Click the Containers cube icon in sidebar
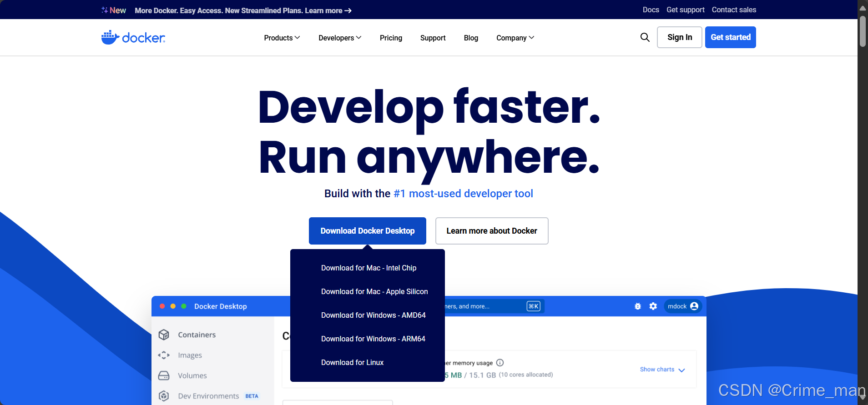 tap(164, 335)
